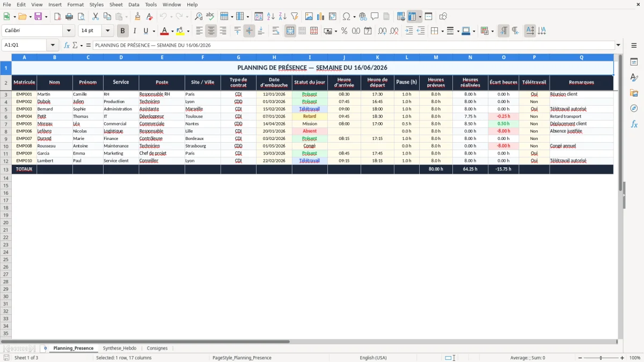Click the Sort Ascending icon
This screenshot has width=644, height=362.
point(271,17)
